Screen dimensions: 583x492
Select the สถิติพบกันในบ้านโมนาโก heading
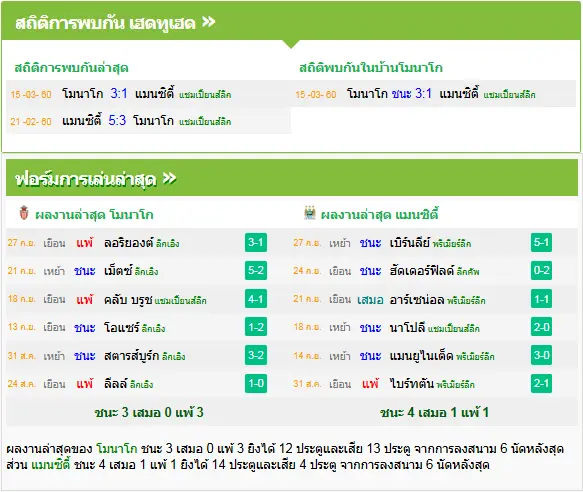(x=371, y=68)
